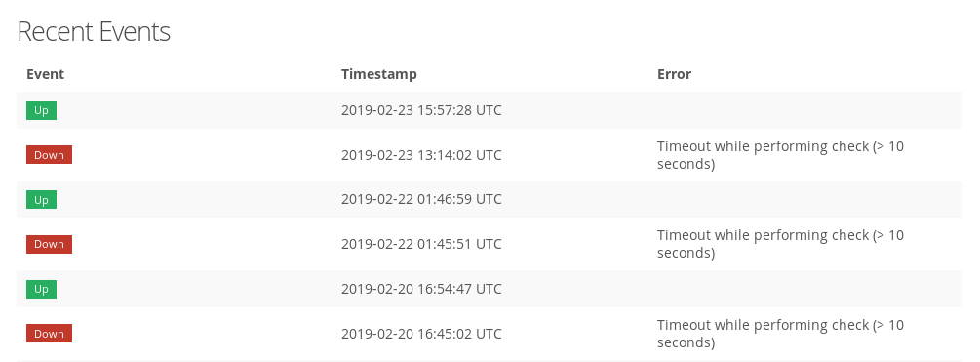
Task: Click timeout error for the Feb 20 down event
Action: tap(781, 334)
